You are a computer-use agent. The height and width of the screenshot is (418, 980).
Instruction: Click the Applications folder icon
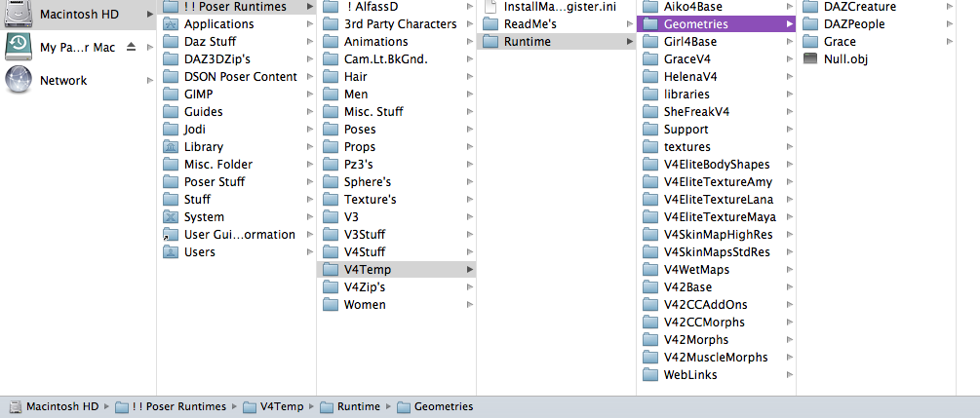(171, 24)
